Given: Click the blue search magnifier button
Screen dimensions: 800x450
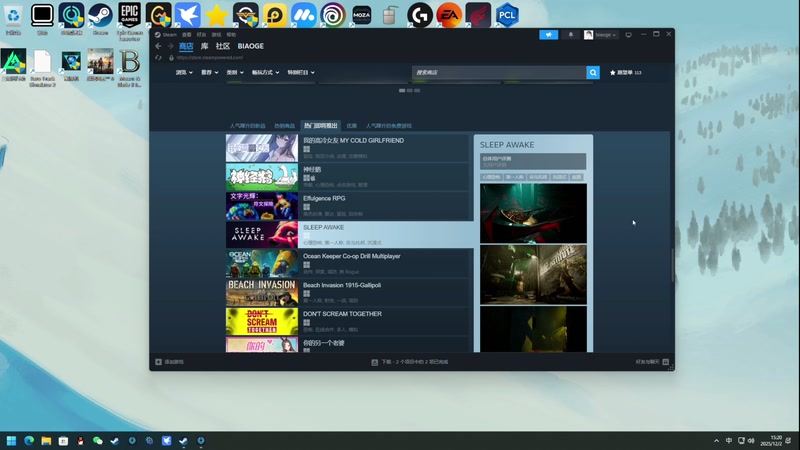Looking at the screenshot, I should pyautogui.click(x=593, y=72).
